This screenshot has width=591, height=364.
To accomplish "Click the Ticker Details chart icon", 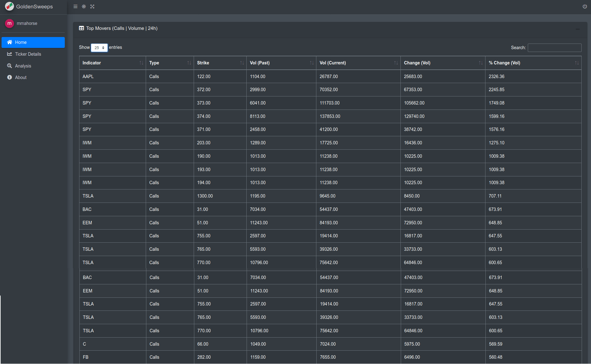I will tap(10, 54).
